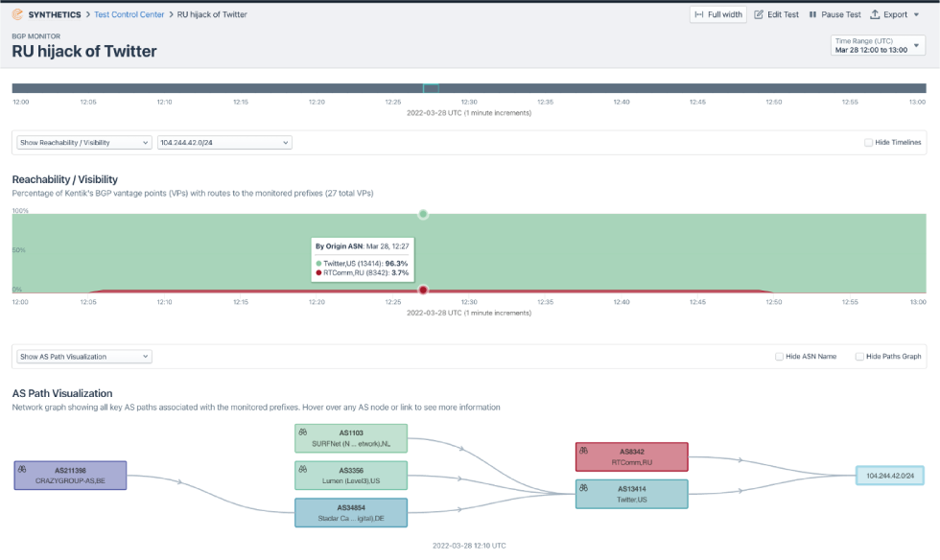Select the AS34854 Stadar node in graph
This screenshot has height=560, width=940.
(x=351, y=513)
